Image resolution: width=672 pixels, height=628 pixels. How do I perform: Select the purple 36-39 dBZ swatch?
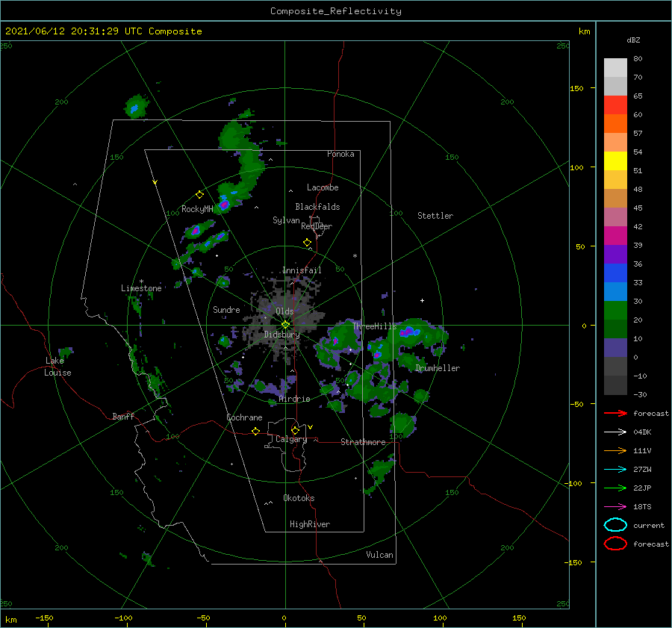(x=615, y=255)
